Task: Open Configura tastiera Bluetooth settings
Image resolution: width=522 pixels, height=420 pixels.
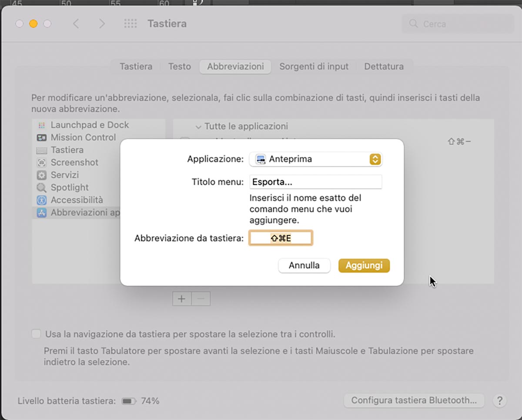Action: point(413,400)
